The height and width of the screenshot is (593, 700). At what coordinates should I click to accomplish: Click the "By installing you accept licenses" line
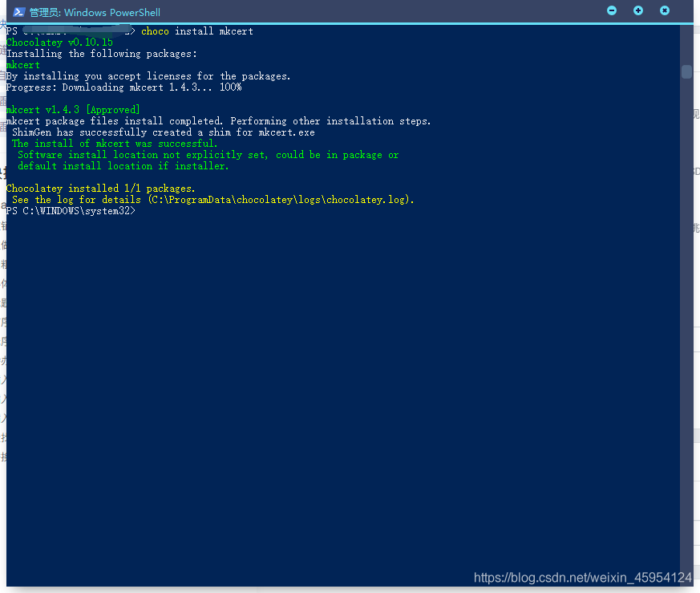click(148, 76)
